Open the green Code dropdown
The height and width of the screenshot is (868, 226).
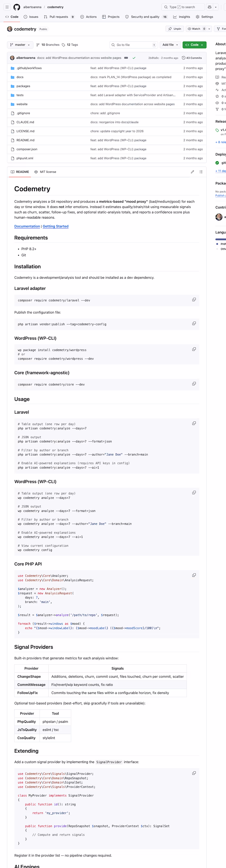(x=194, y=44)
